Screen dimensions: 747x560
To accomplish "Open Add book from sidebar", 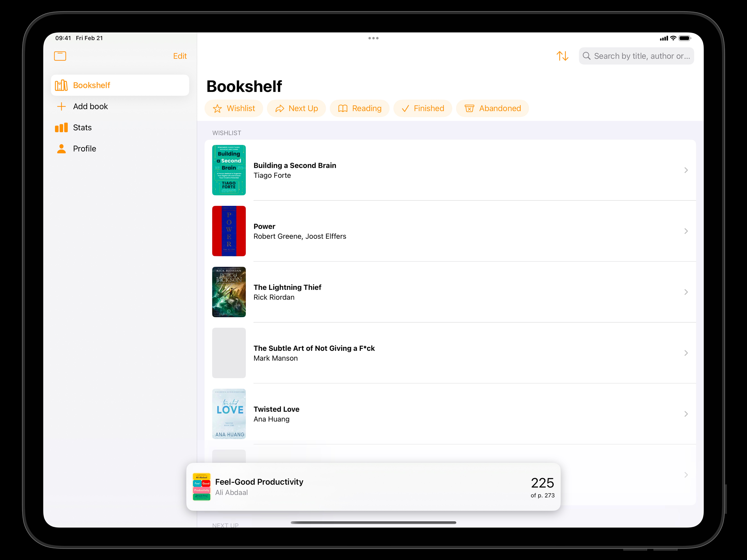I will [120, 106].
